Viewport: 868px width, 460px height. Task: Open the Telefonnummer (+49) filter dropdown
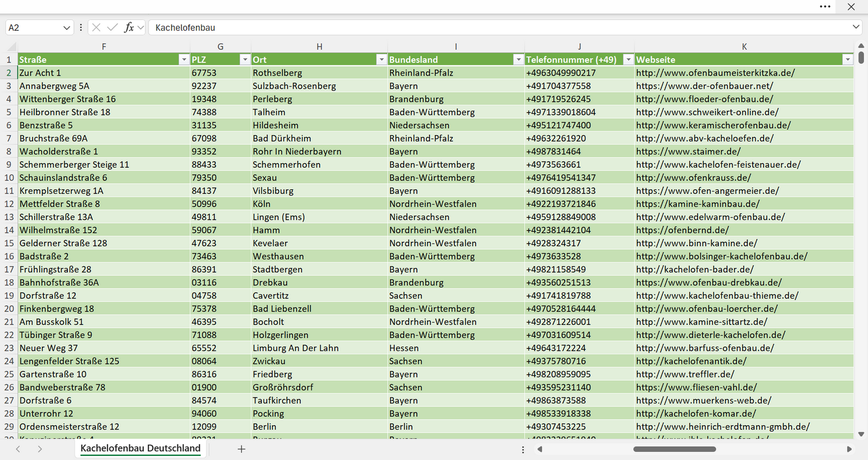[628, 59]
